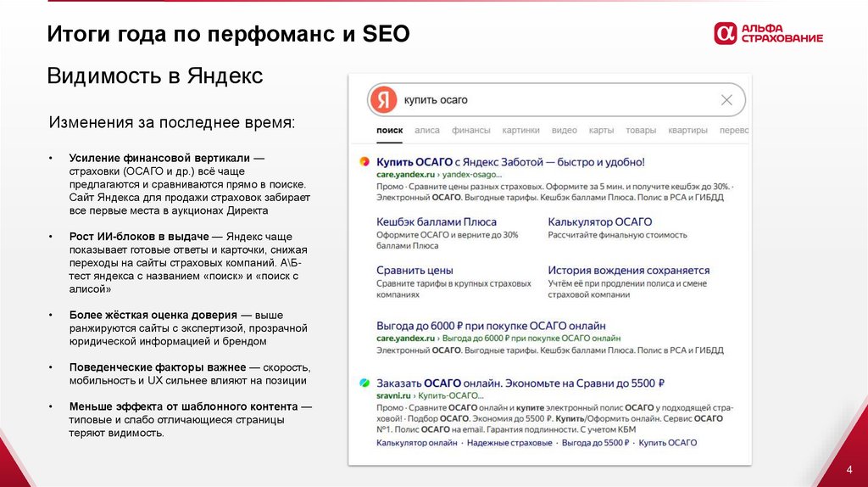Screen dimensions: 868x487
Task: Open 'Купить ОСАГО с Яндекс Заботой' result
Action: click(510, 162)
